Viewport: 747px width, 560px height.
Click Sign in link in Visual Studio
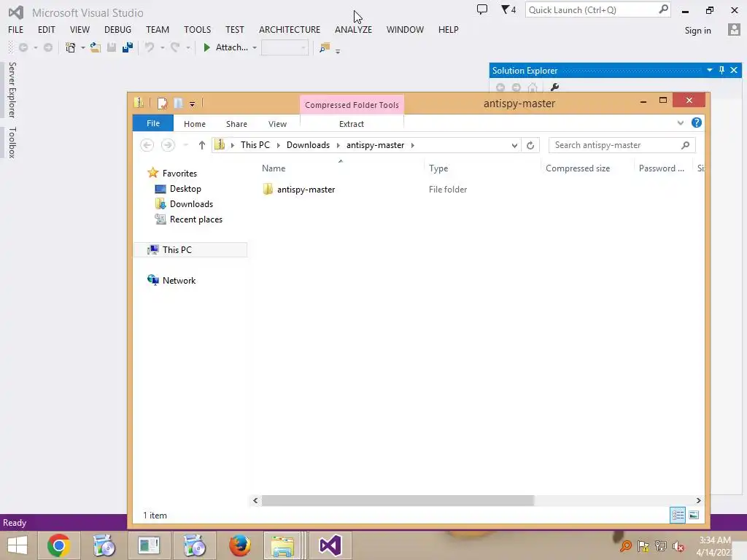coord(697,31)
